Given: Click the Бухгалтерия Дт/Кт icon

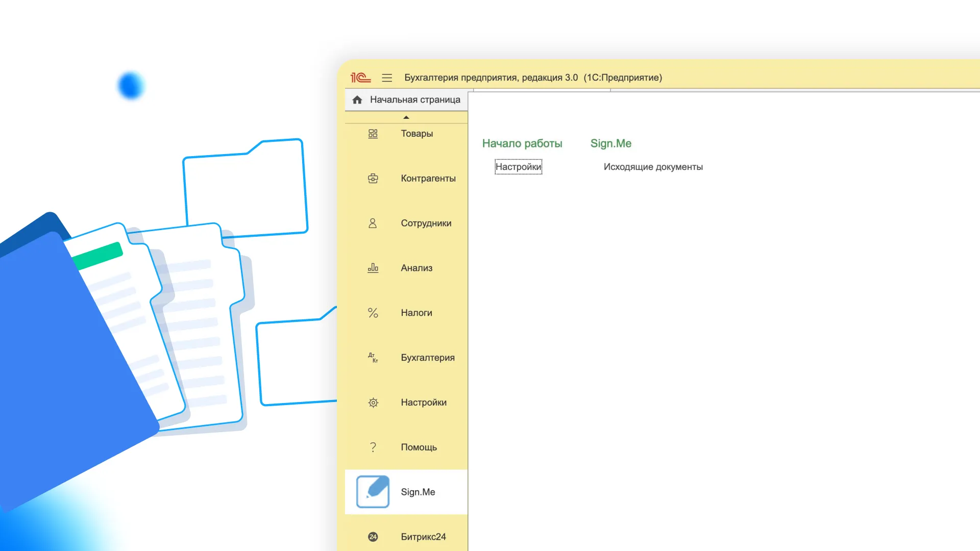Looking at the screenshot, I should pos(373,358).
